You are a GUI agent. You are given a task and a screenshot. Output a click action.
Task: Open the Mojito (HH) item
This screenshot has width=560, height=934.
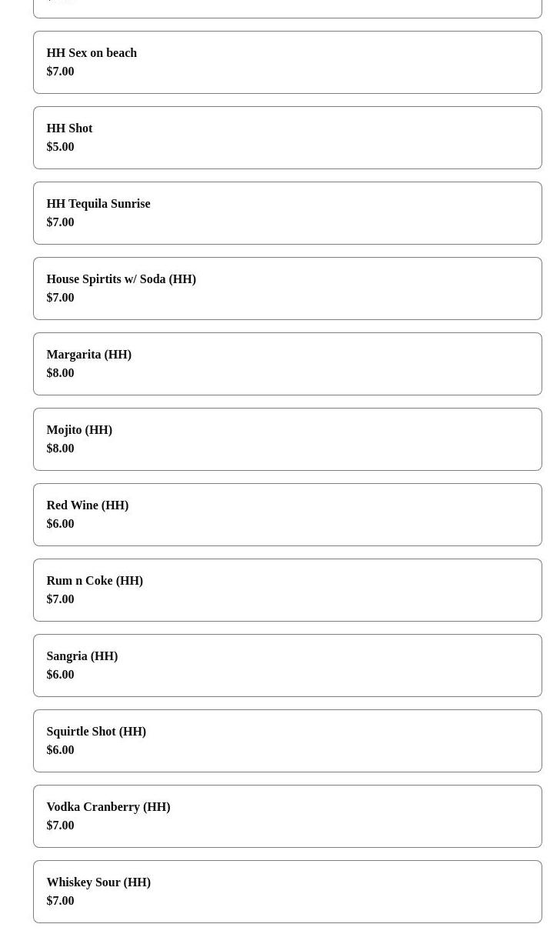coord(287,439)
